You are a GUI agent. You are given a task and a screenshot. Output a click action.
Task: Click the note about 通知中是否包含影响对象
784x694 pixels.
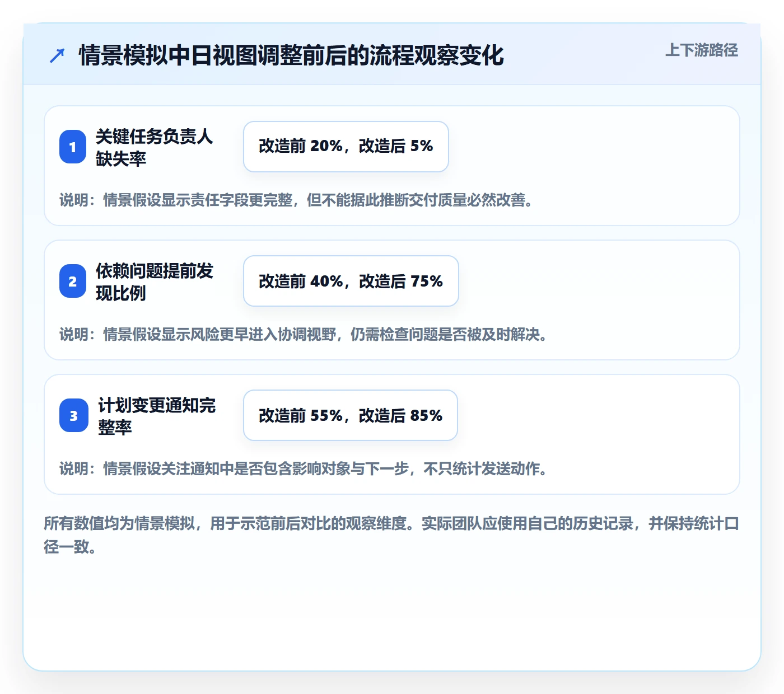(304, 468)
